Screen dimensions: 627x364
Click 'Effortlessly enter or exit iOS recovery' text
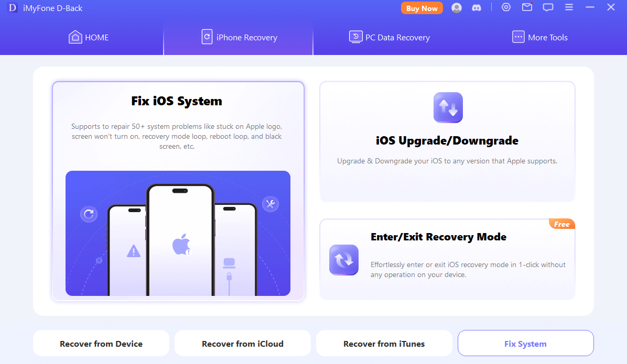468,270
